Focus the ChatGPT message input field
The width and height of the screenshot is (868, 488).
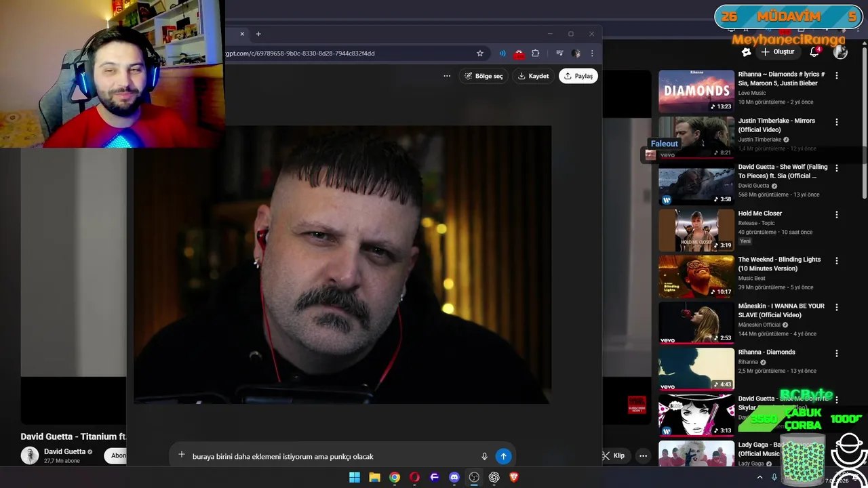click(x=332, y=456)
